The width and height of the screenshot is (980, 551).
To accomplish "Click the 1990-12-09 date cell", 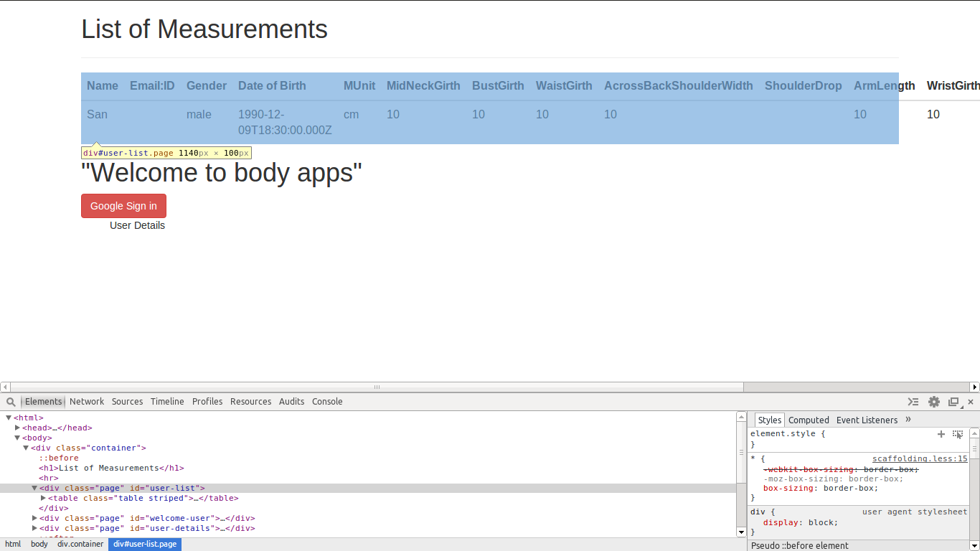I will (x=285, y=122).
